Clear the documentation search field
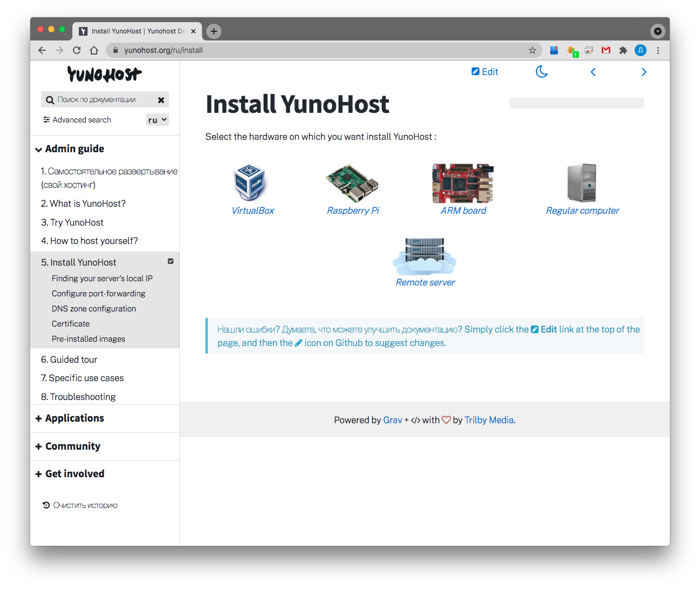 point(161,100)
